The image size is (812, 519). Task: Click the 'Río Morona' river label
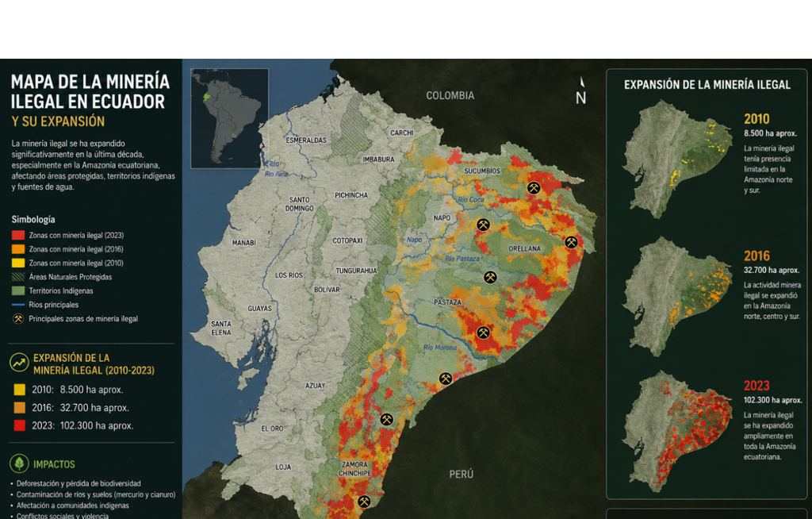pyautogui.click(x=439, y=348)
